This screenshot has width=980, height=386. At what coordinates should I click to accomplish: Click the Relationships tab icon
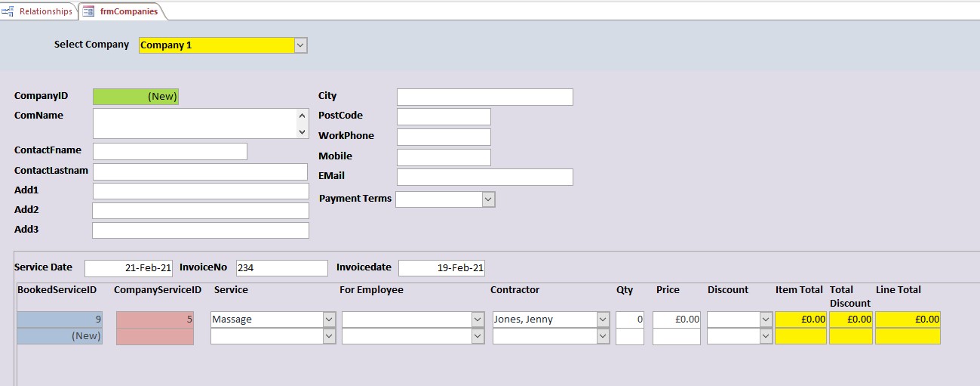pos(8,11)
